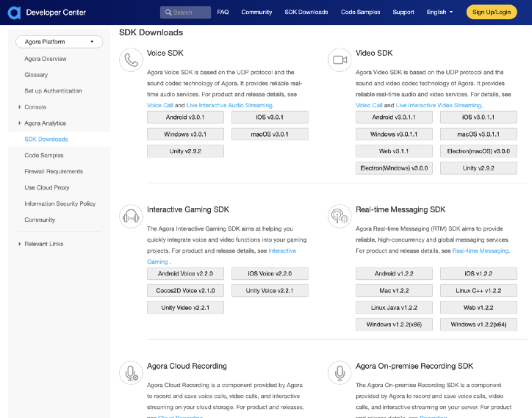Open the Voice Call link

160,106
